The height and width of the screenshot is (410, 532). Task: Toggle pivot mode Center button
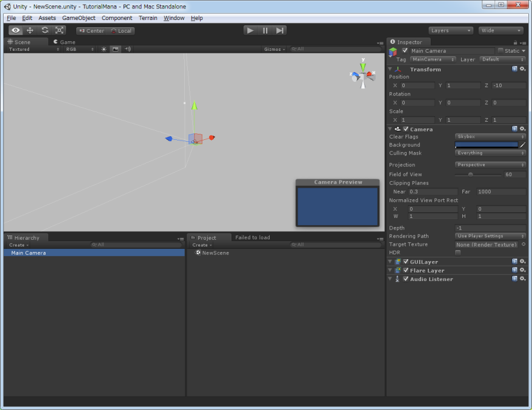click(x=91, y=31)
